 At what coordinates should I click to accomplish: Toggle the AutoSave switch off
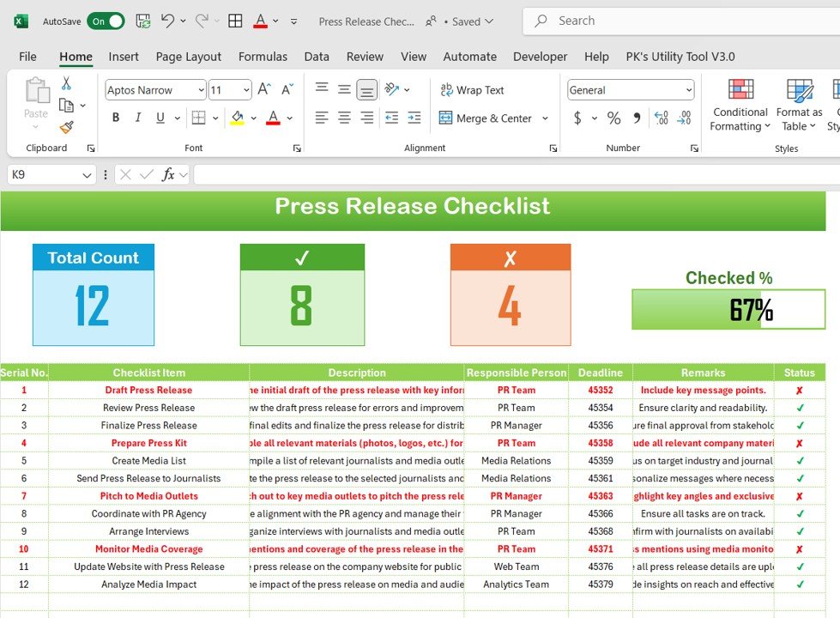point(106,21)
